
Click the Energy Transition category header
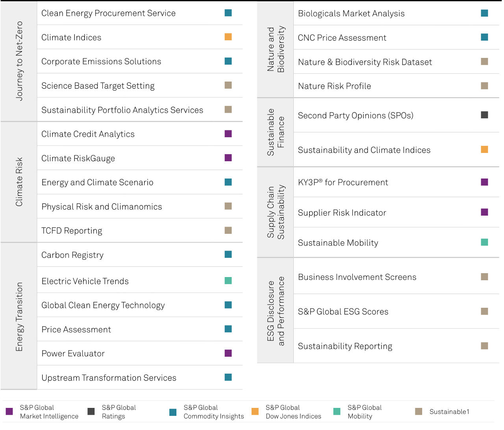tap(19, 316)
